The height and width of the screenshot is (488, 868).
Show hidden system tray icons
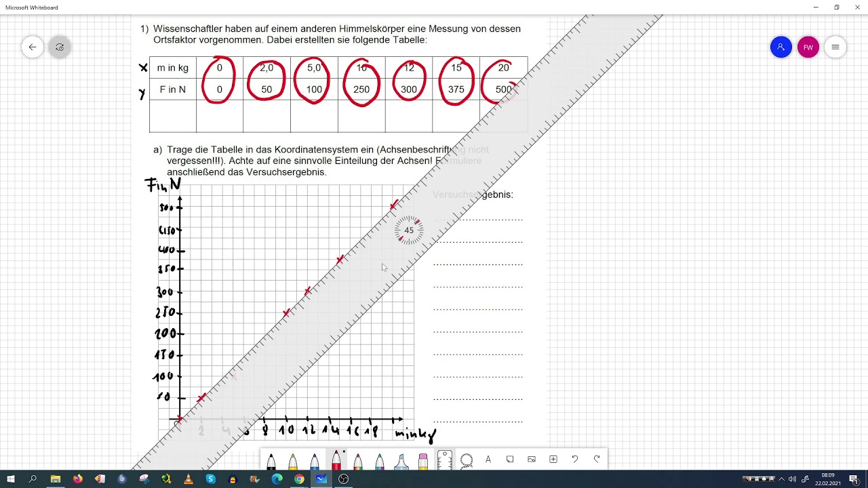[781, 479]
